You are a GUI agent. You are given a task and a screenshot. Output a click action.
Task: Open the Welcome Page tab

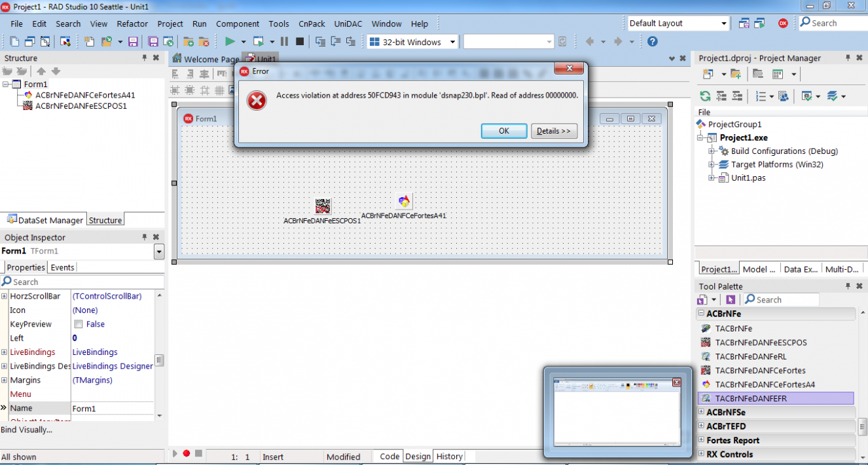(x=206, y=59)
